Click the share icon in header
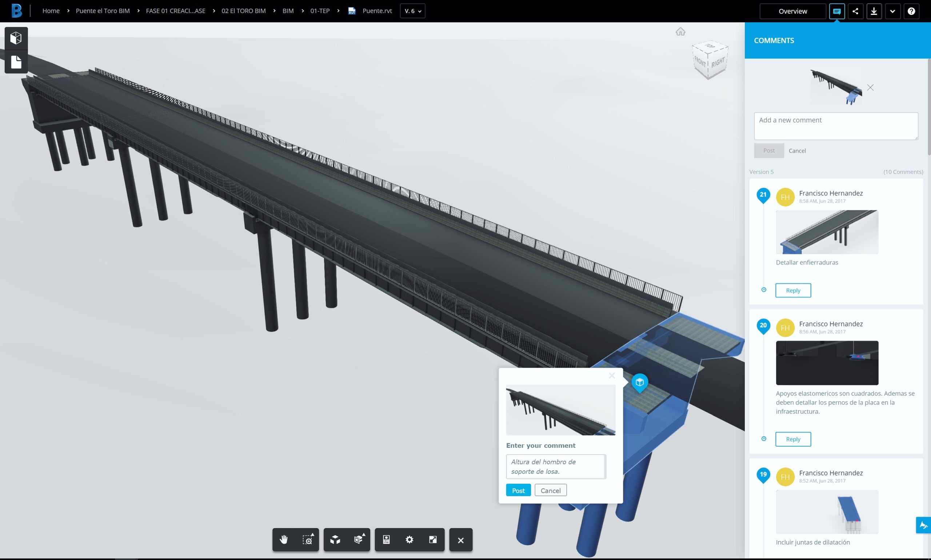This screenshot has width=931, height=560. [855, 11]
